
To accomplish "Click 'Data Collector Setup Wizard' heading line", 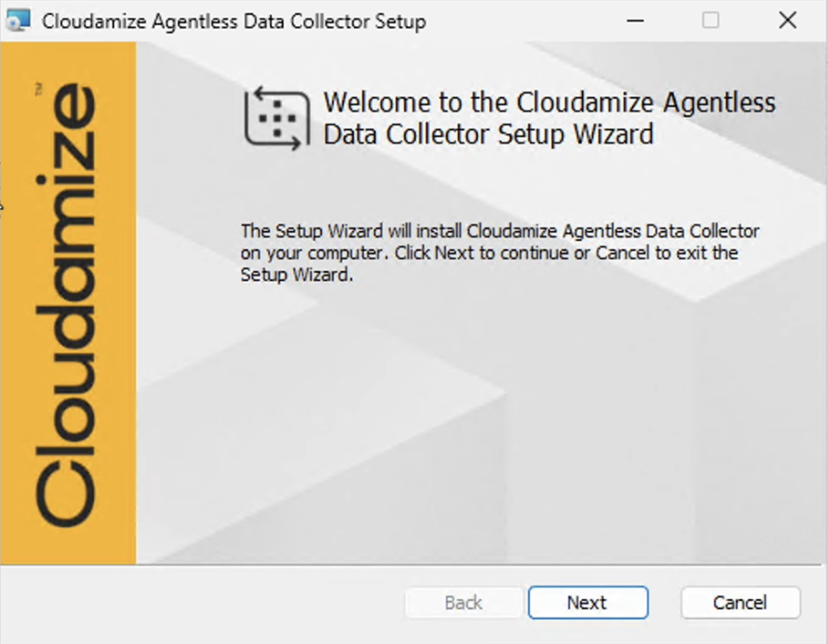I will click(489, 134).
